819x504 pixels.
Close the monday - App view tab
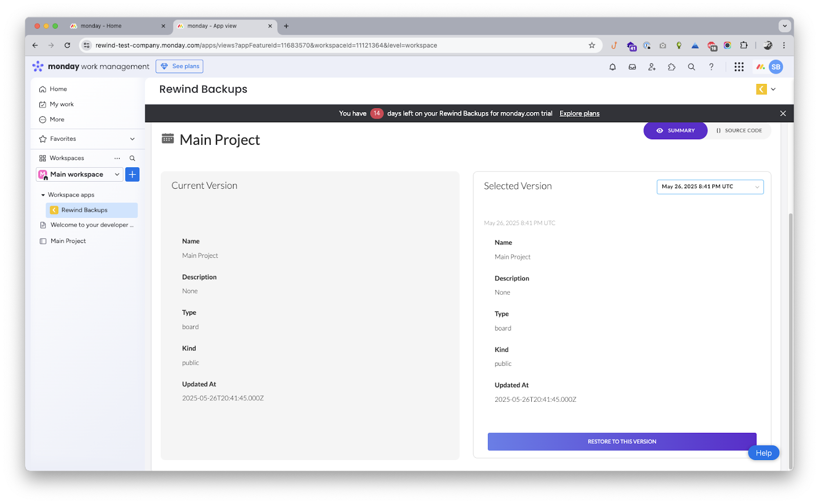(x=270, y=26)
